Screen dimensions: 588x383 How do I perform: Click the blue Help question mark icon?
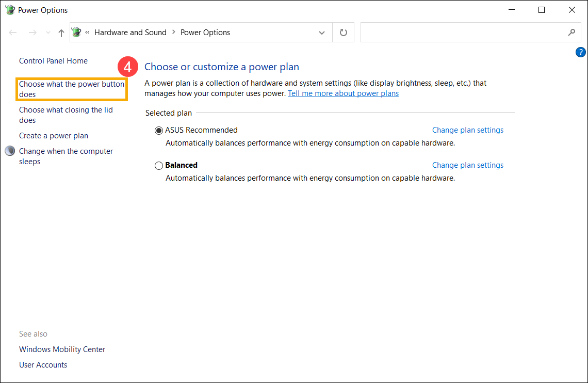580,52
